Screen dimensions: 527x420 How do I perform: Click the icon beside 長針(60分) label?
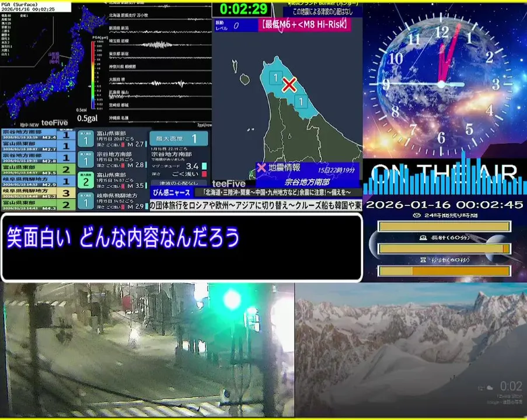[x=424, y=238]
